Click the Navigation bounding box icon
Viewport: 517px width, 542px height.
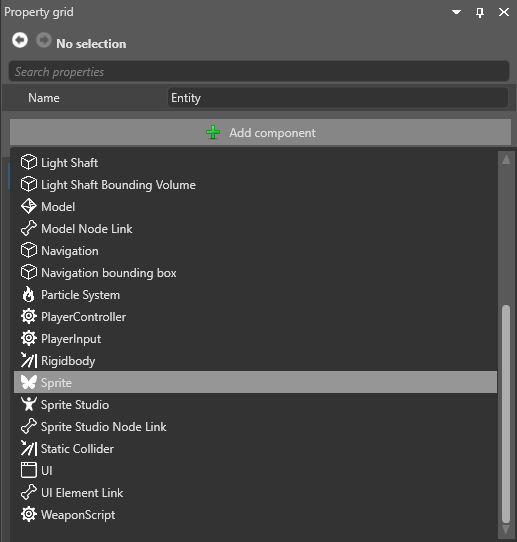[29, 273]
